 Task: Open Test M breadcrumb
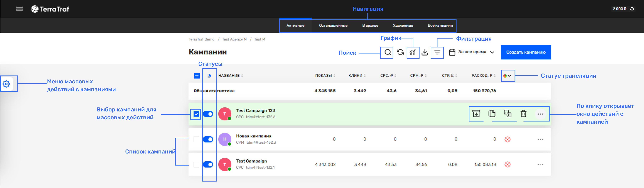tap(260, 39)
